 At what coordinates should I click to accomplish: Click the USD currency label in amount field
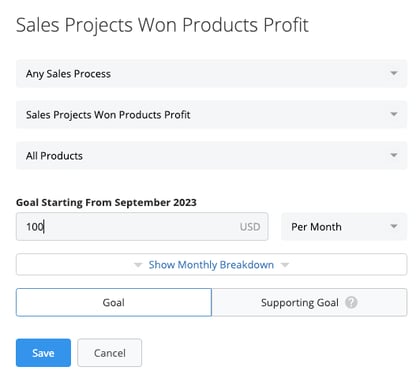pyautogui.click(x=250, y=227)
